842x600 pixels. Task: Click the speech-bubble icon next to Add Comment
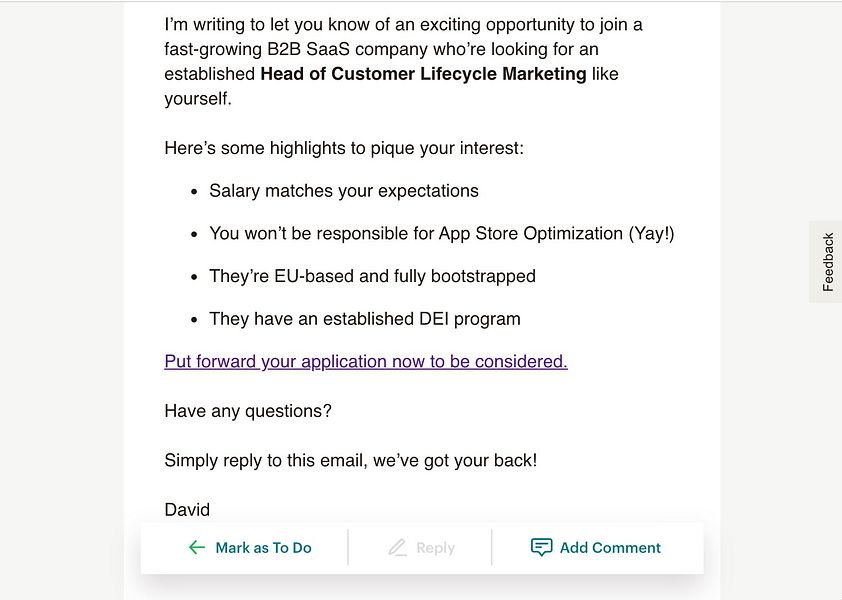(540, 547)
